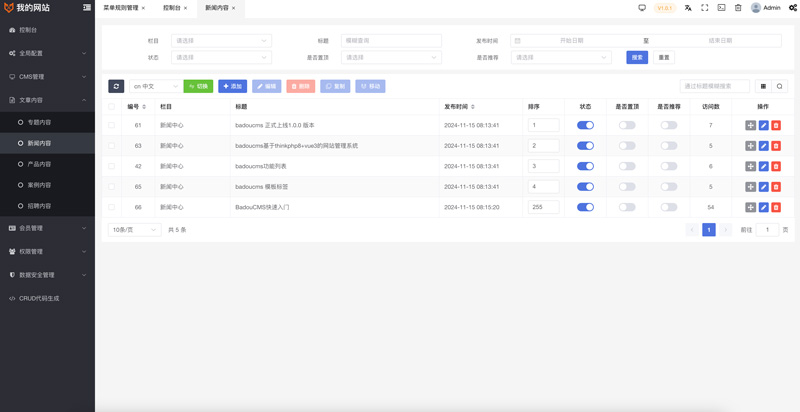Screen dimensions: 800x412
Task: Open the 是否置顶 filter dropdown
Action: pyautogui.click(x=391, y=58)
